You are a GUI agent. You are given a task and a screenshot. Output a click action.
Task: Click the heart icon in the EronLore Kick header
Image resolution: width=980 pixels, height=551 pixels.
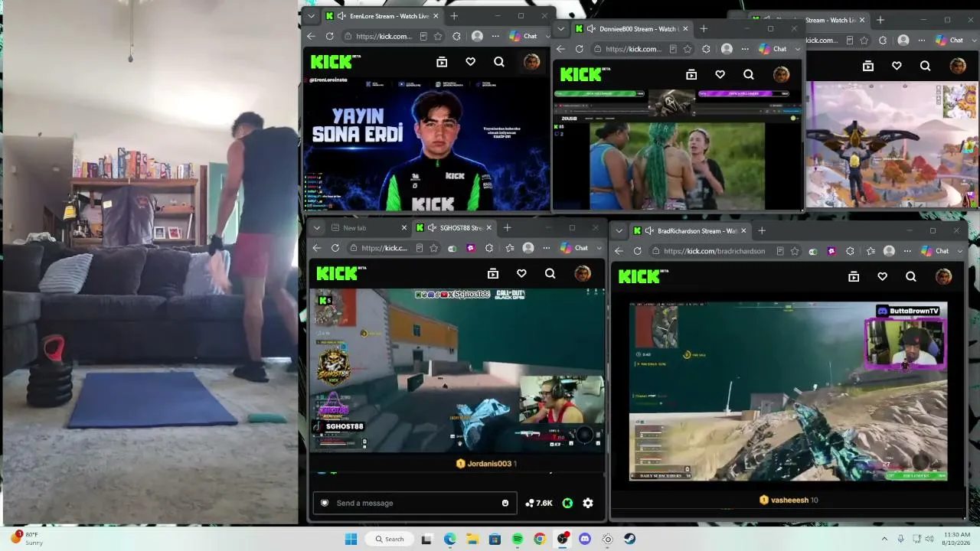[x=470, y=62]
